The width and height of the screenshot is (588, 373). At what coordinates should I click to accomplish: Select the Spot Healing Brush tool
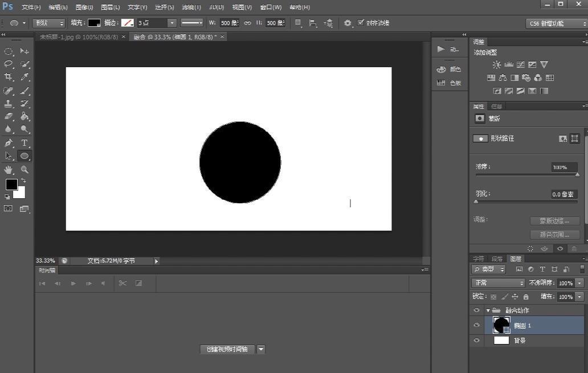[8, 91]
